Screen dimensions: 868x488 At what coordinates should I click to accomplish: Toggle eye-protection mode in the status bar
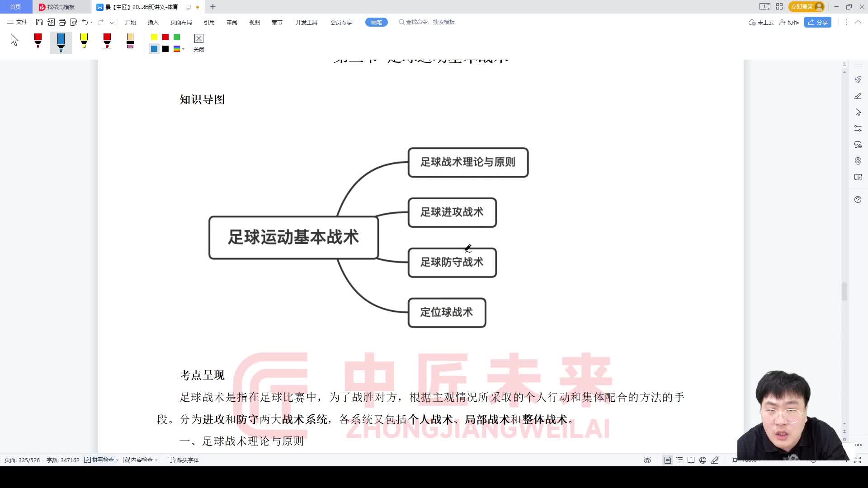pyautogui.click(x=647, y=460)
